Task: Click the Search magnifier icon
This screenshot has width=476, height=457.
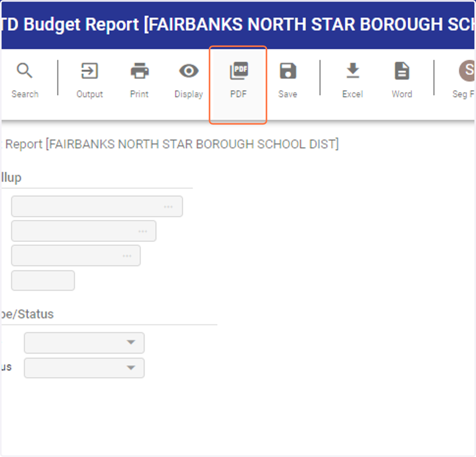Action: (x=25, y=71)
